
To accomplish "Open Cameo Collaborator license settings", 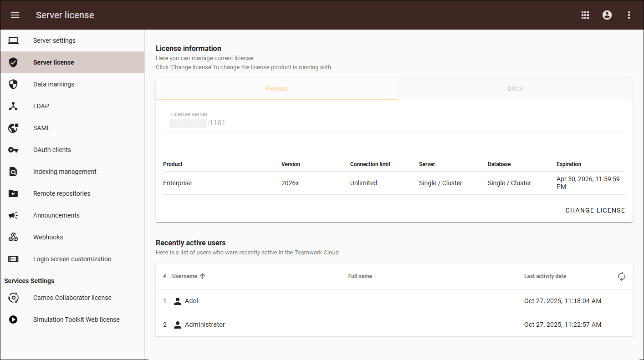I will [x=72, y=298].
